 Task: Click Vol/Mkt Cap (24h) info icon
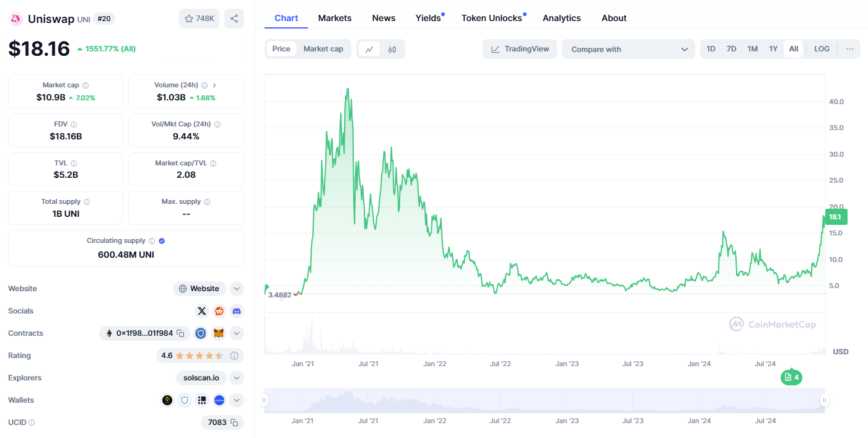tap(217, 125)
